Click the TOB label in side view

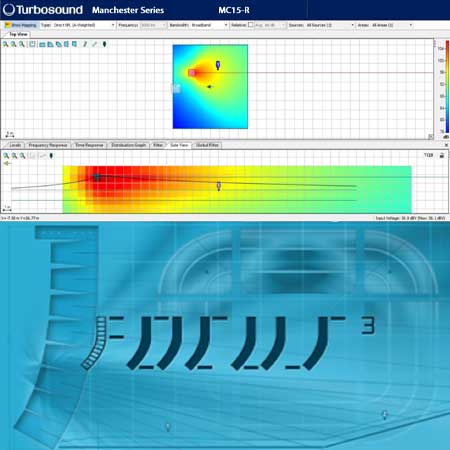[428, 155]
